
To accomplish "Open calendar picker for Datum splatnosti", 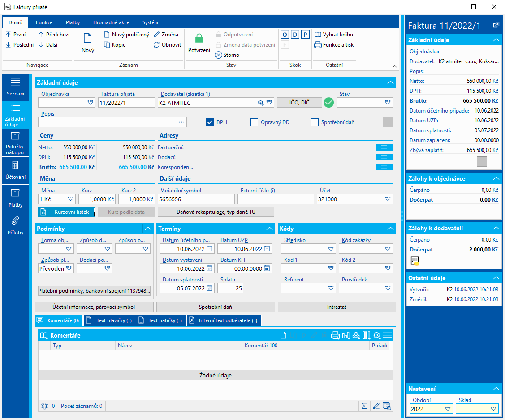I will click(x=210, y=288).
